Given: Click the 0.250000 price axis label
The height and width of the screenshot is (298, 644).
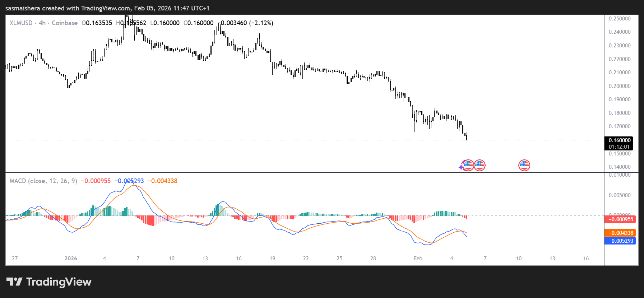Looking at the screenshot, I should (x=620, y=19).
